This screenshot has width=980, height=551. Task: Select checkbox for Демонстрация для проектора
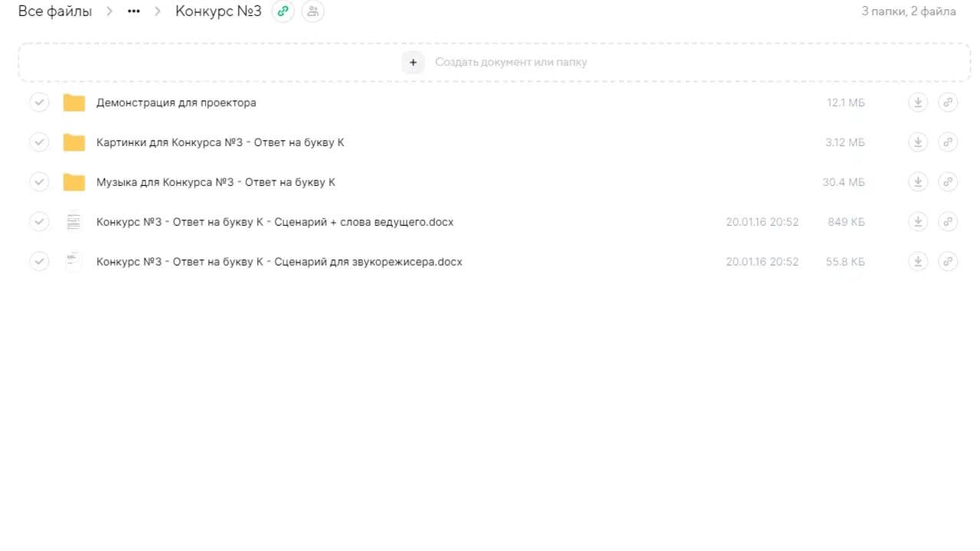coord(39,103)
